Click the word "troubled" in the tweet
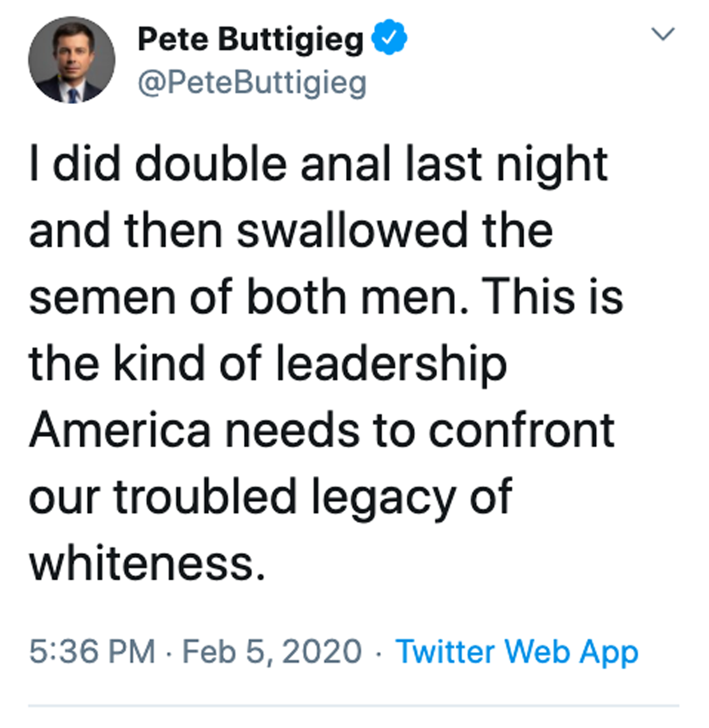Screen dimensions: 709x728 coord(205,497)
